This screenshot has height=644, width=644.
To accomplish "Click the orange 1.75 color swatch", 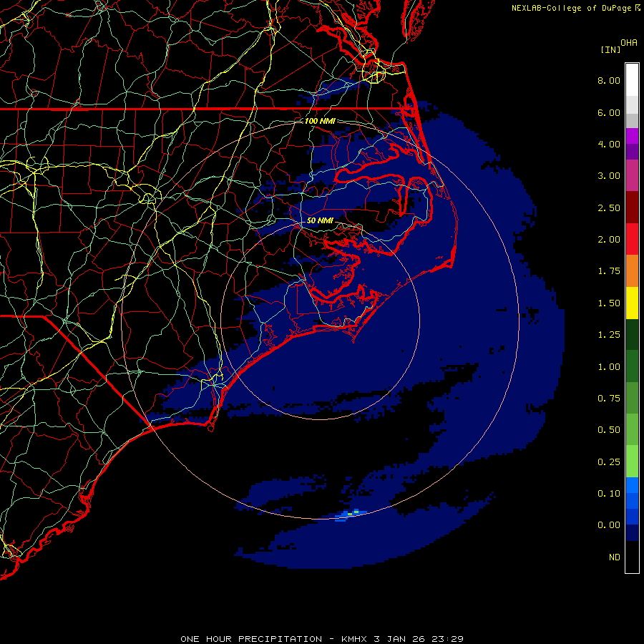I will [x=632, y=271].
